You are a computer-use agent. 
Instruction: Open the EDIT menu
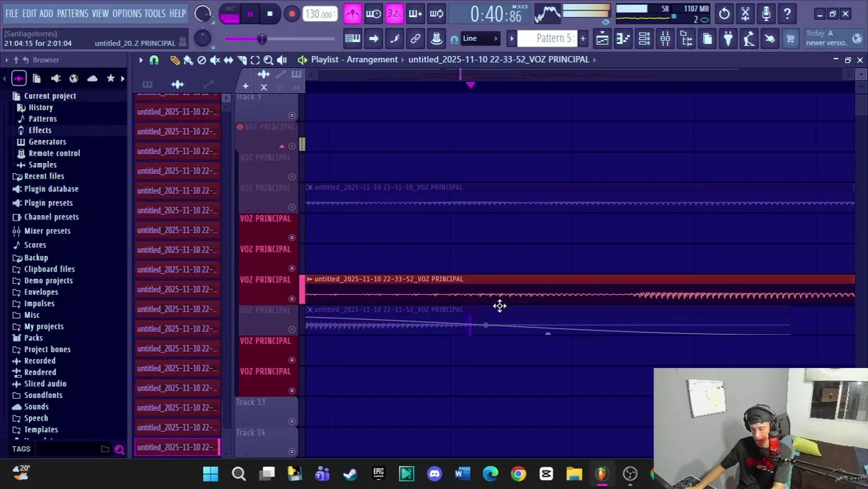pos(29,14)
